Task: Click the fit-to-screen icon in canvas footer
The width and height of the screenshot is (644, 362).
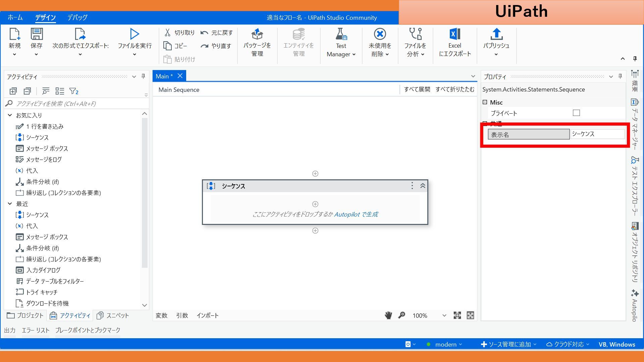Action: (x=457, y=315)
